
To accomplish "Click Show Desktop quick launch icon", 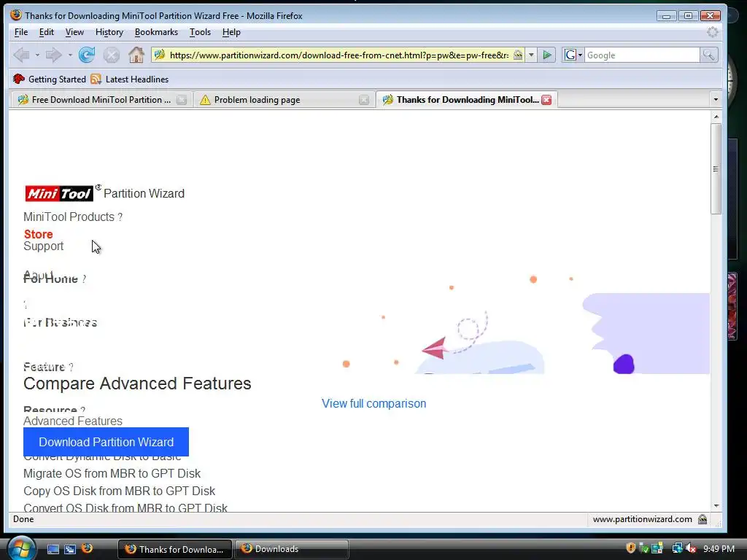I will 53,549.
